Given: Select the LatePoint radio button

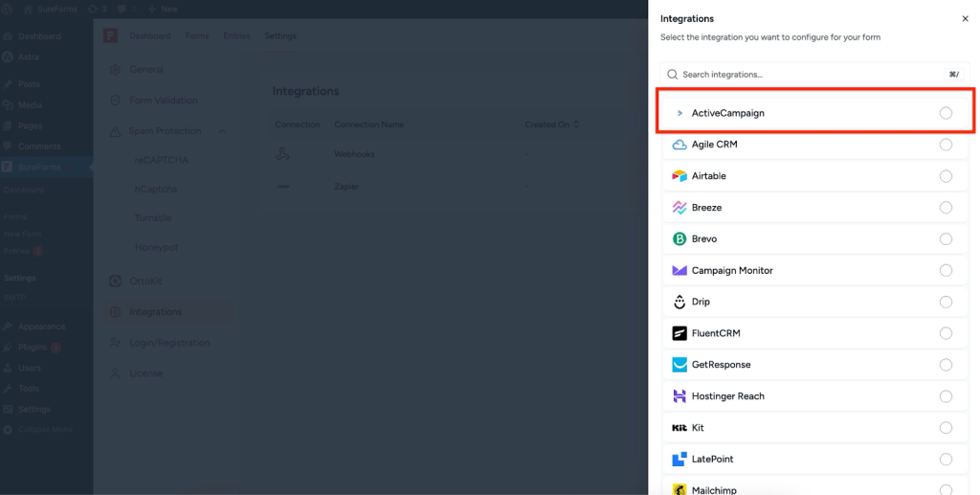Looking at the screenshot, I should point(946,460).
